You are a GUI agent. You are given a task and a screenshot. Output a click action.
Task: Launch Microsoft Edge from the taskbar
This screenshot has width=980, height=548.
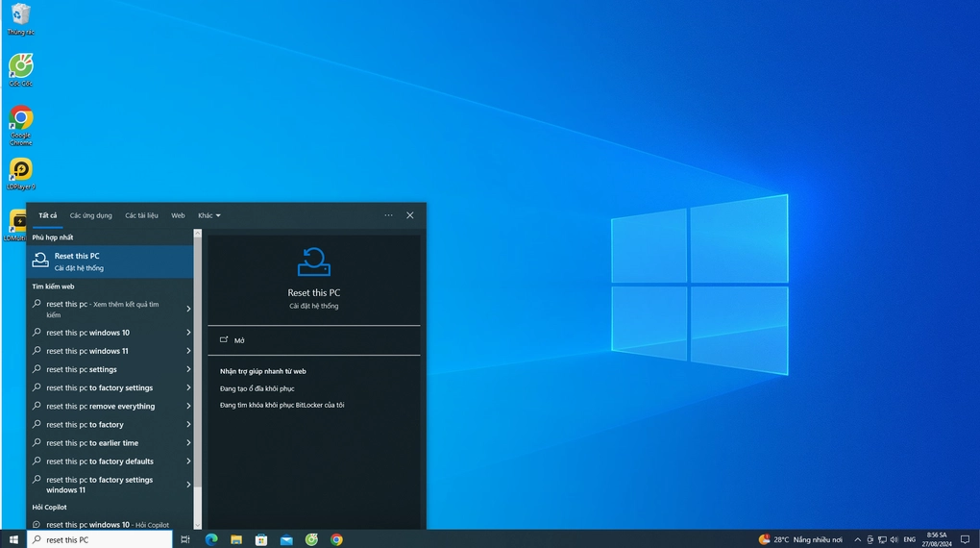(x=211, y=539)
